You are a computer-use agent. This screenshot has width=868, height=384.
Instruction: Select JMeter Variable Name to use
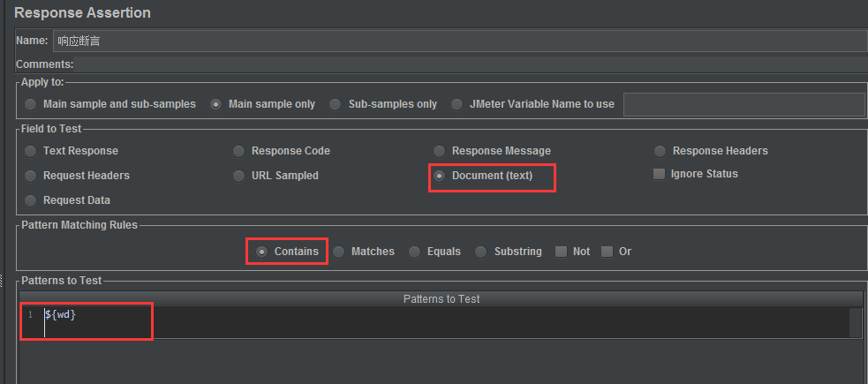(x=457, y=104)
